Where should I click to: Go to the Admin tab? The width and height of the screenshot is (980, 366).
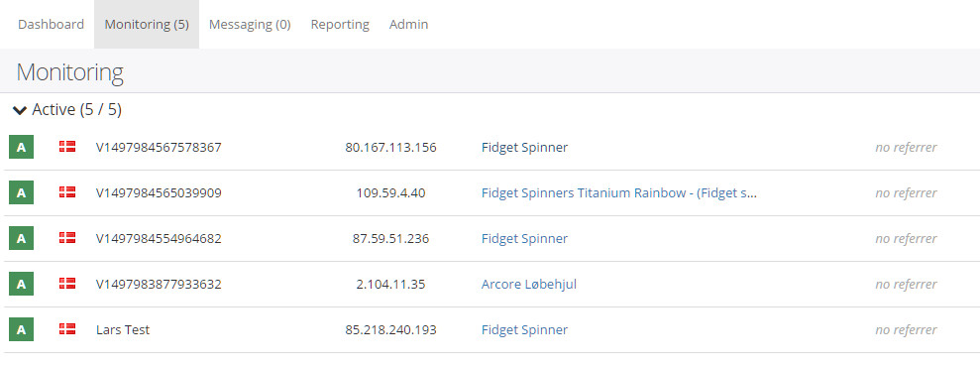click(409, 25)
